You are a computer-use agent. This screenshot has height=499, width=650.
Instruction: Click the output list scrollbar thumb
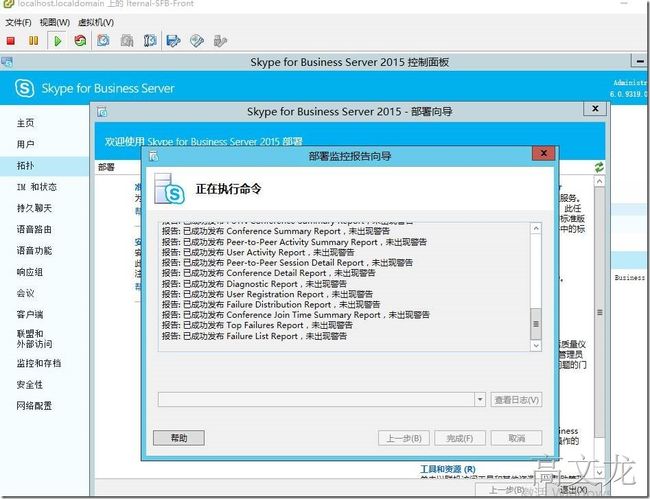coord(536,324)
